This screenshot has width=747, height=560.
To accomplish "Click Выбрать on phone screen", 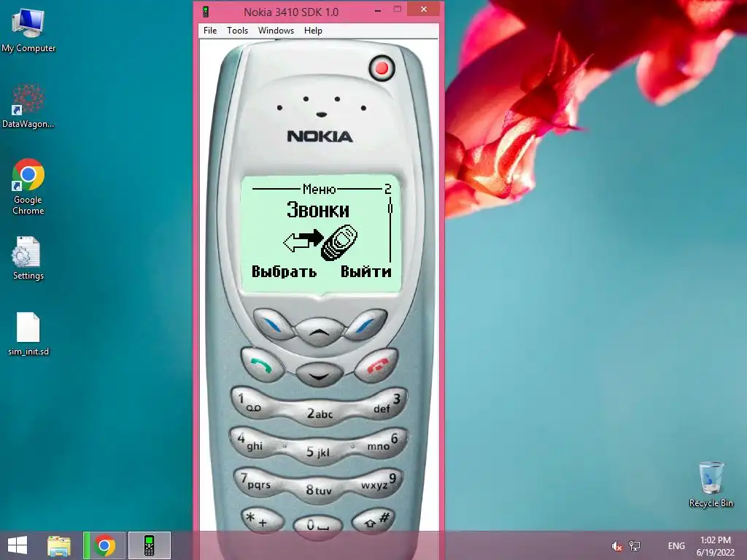I will point(284,272).
